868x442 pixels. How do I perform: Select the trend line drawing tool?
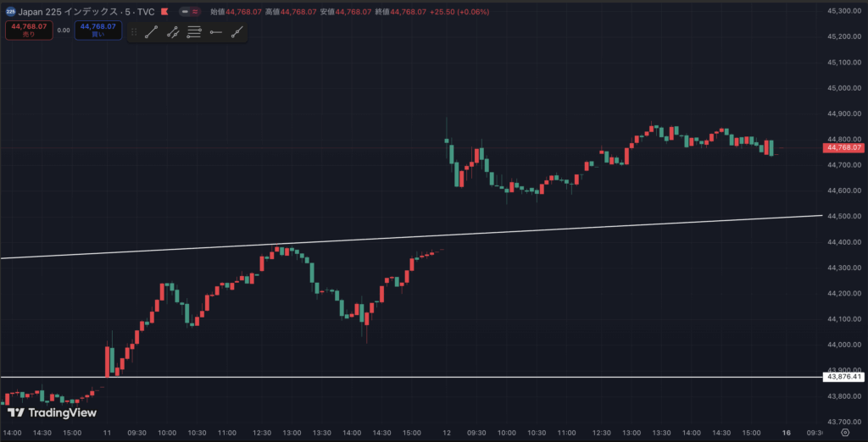152,31
